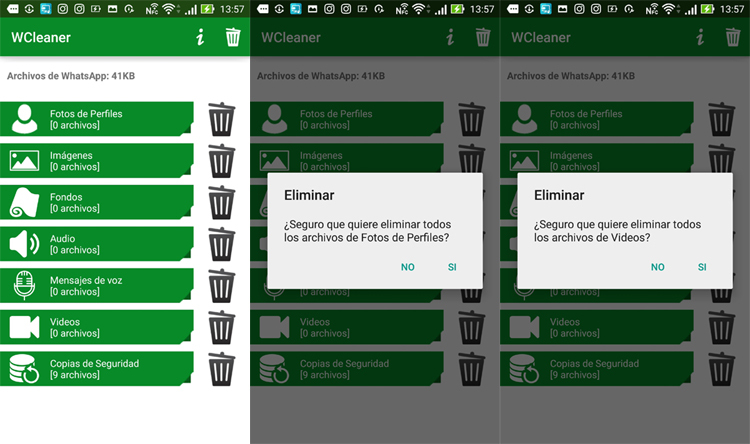Click the header trash icon on the undimmed screen
This screenshot has width=750, height=444.
click(233, 38)
